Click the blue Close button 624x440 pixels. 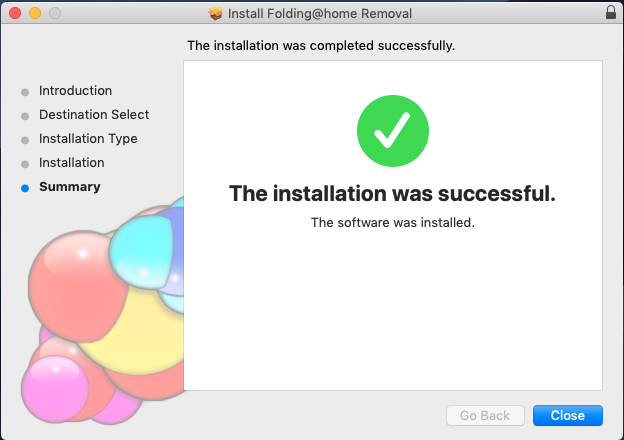567,415
